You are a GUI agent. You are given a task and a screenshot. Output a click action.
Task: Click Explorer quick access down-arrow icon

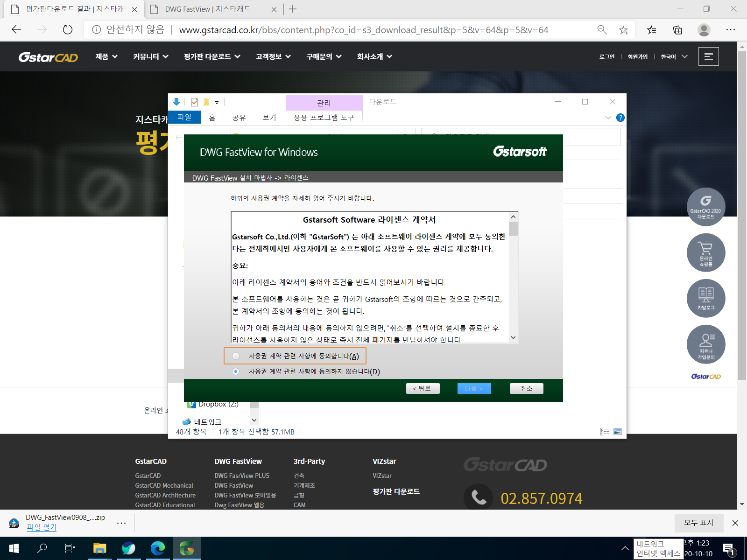pos(176,102)
